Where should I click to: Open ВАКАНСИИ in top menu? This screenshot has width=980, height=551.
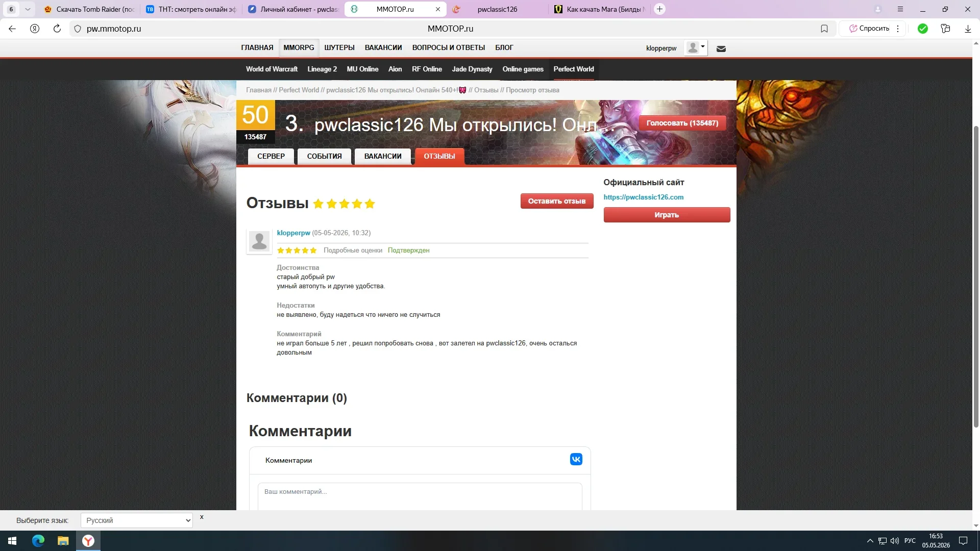383,47
